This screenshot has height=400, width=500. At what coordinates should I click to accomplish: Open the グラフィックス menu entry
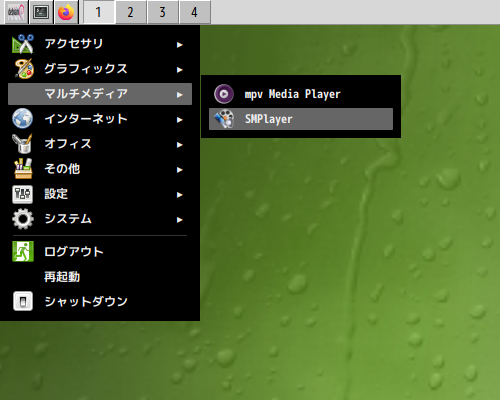tap(100, 69)
